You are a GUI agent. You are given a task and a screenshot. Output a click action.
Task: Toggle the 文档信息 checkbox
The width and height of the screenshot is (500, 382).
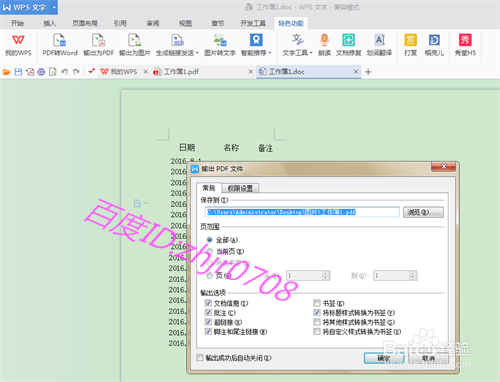pos(208,303)
